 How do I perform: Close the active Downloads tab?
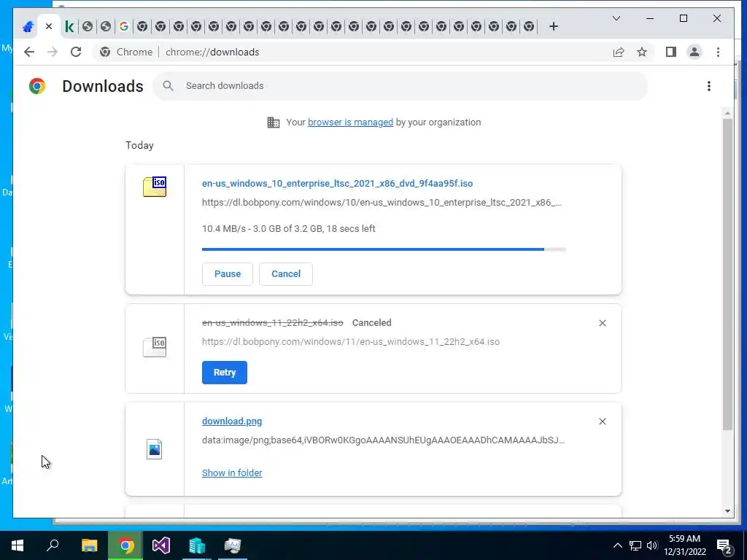[49, 27]
